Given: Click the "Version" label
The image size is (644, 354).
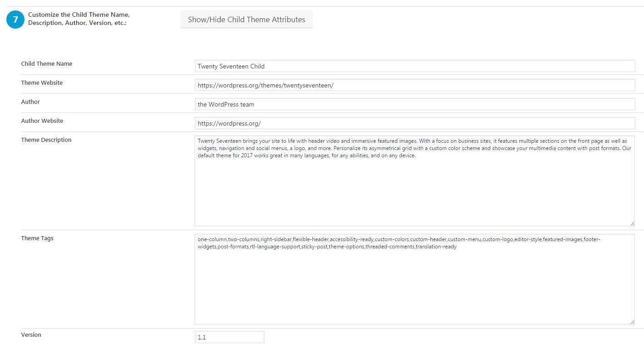Looking at the screenshot, I should [x=31, y=335].
